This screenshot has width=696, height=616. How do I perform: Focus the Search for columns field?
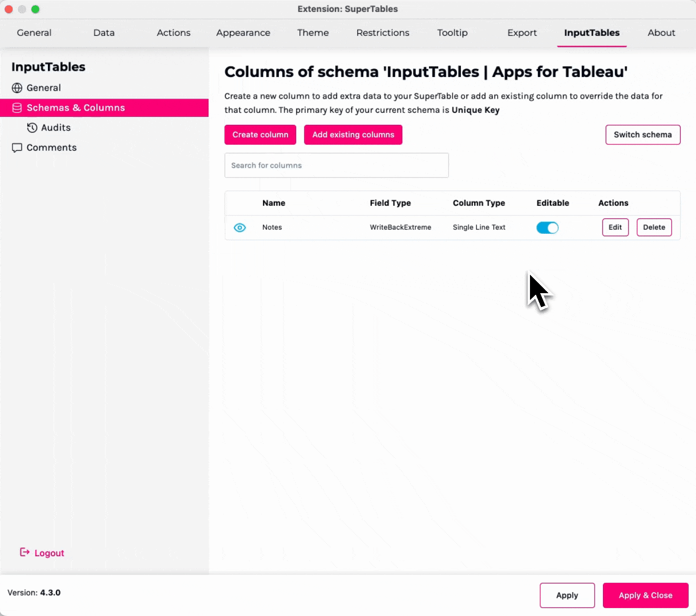337,165
